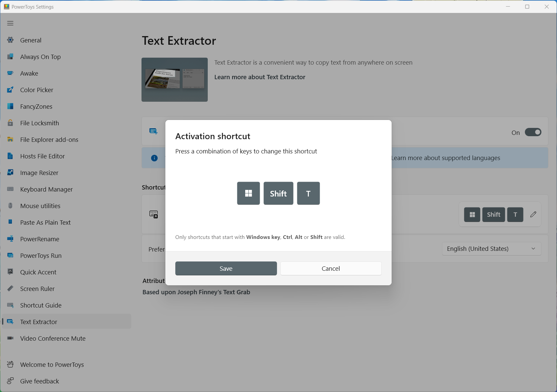
Task: Open PowerRename via its sidebar icon
Action: [x=10, y=239]
